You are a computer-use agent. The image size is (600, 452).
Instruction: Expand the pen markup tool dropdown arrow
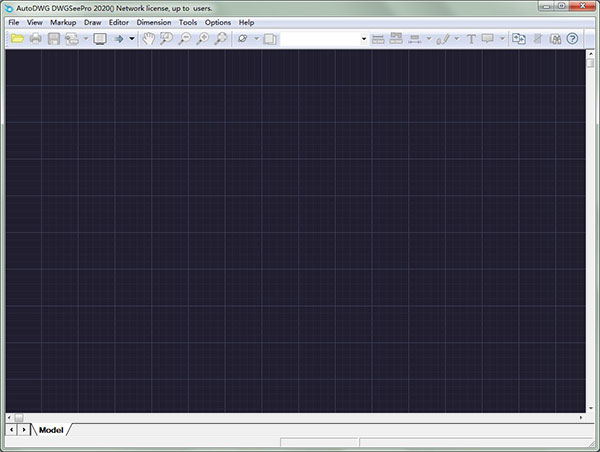pyautogui.click(x=457, y=39)
